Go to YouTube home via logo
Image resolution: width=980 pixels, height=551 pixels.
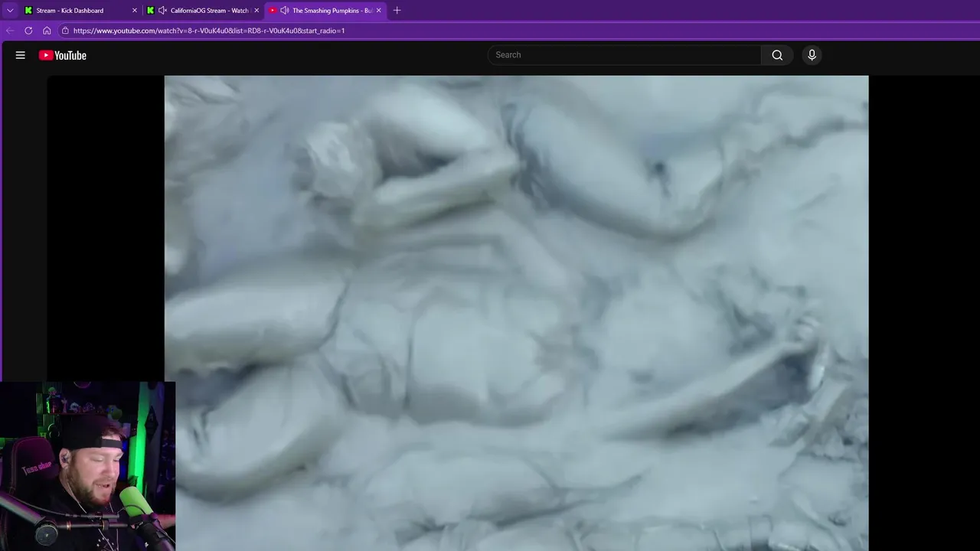(x=63, y=55)
